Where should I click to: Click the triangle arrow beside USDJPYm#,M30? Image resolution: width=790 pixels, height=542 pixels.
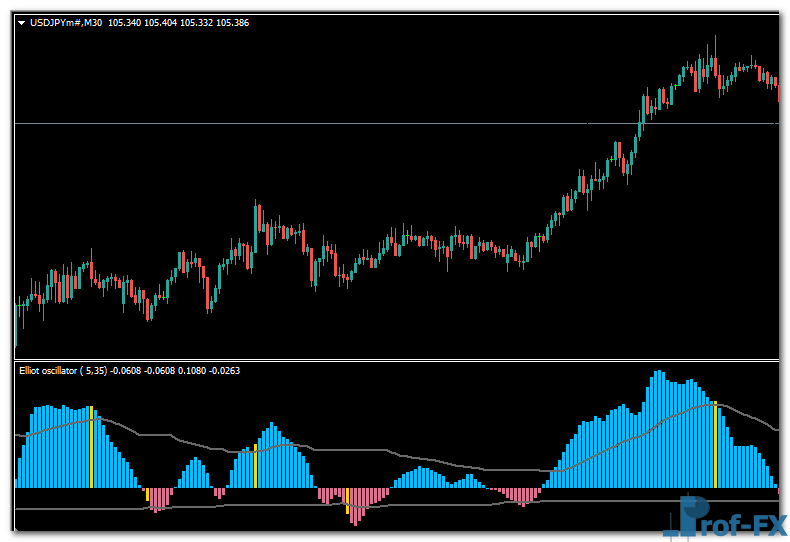pos(21,22)
